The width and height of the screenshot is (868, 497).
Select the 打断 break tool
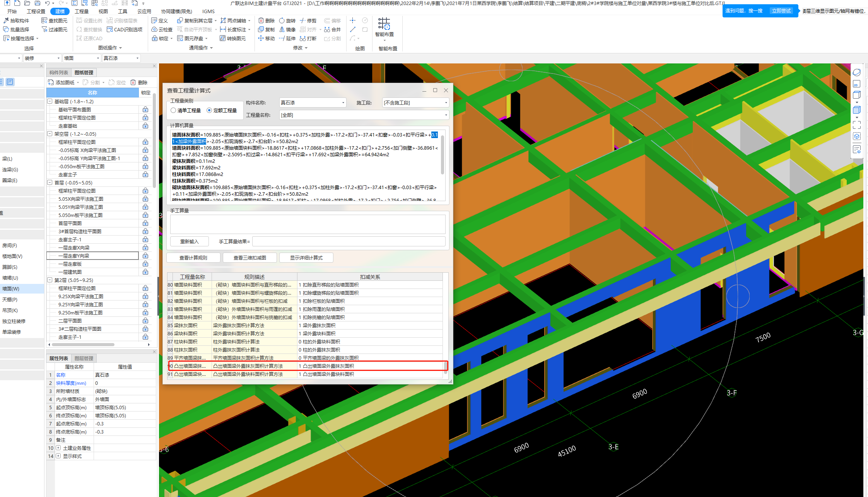click(x=308, y=38)
